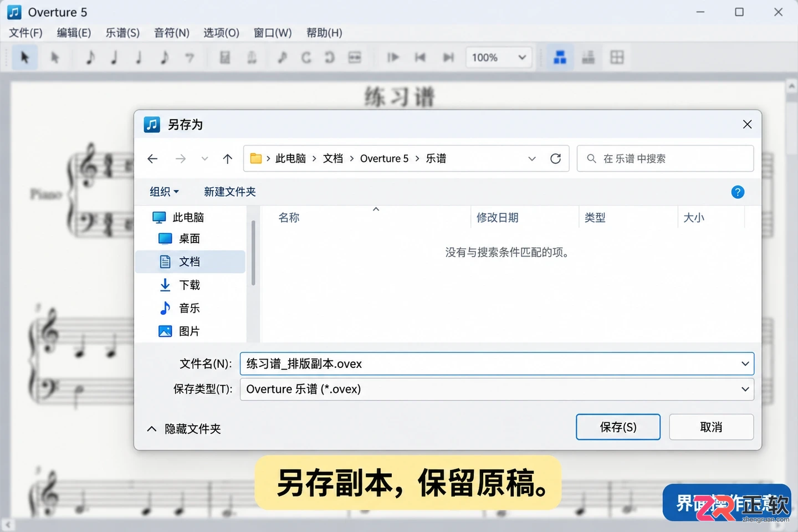This screenshot has width=798, height=532.
Task: Expand the 文件名 dropdown arrow
Action: pos(745,364)
